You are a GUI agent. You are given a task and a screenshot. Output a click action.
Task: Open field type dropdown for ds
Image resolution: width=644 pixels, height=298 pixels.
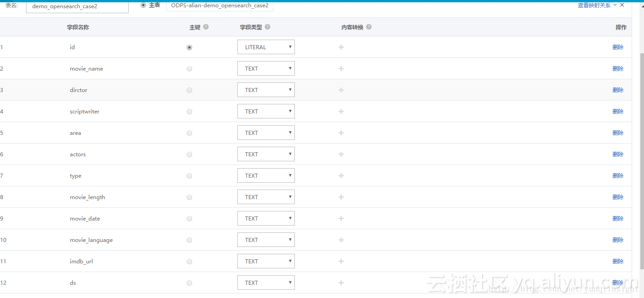[266, 283]
